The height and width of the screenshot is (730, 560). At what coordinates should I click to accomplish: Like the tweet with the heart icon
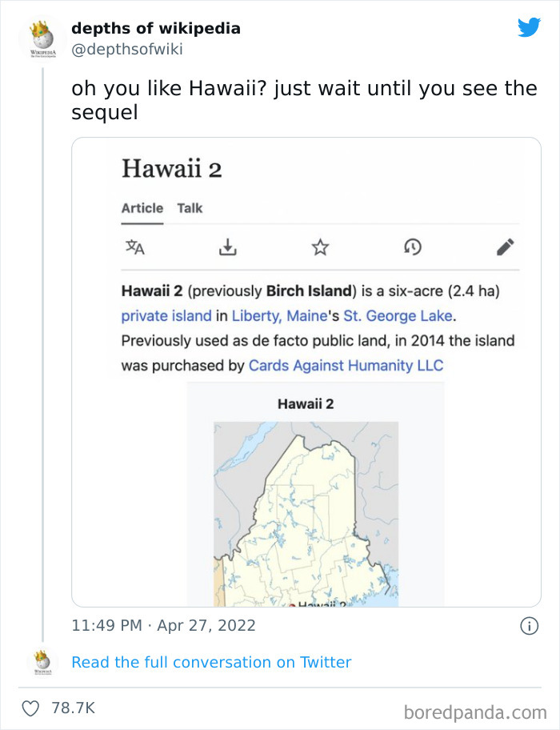point(32,708)
